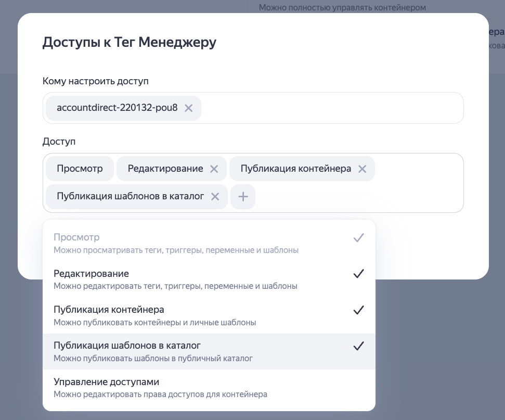Click the X on the Редактирование access chip
Screen dimensions: 505x420
point(214,169)
